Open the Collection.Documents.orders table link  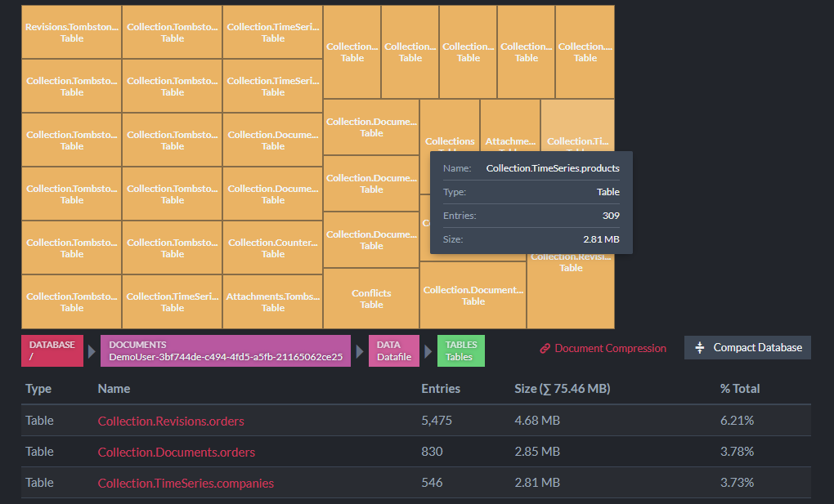pos(176,452)
